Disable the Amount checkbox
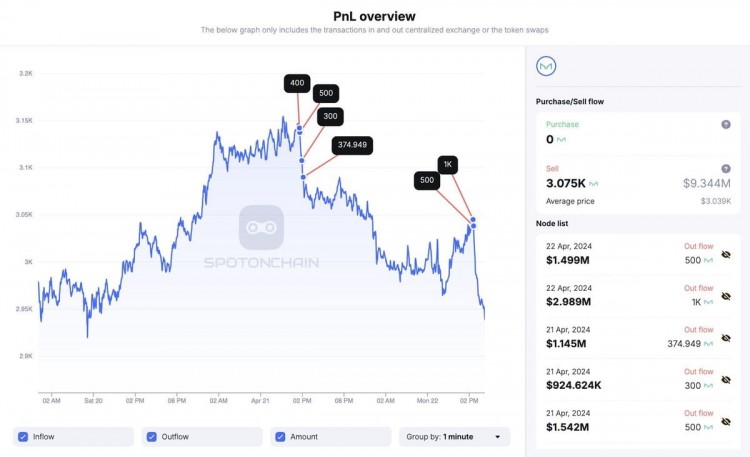 (x=280, y=436)
